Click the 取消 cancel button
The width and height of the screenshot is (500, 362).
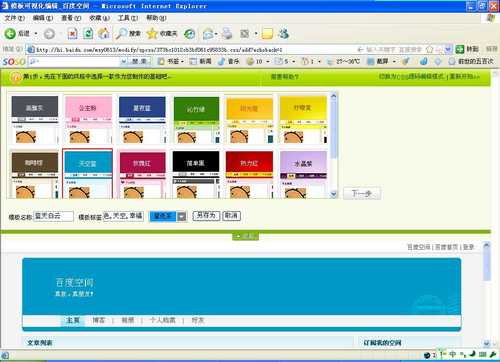(x=231, y=216)
